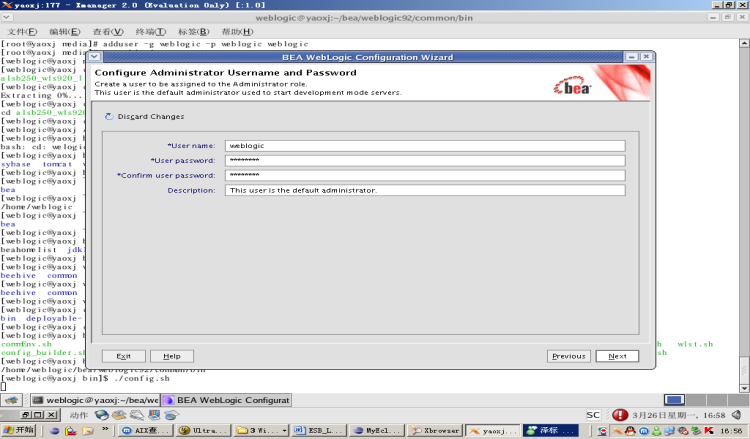The image size is (750, 439).
Task: Switch to the MyEcl... taskbar window
Action: tap(377, 430)
